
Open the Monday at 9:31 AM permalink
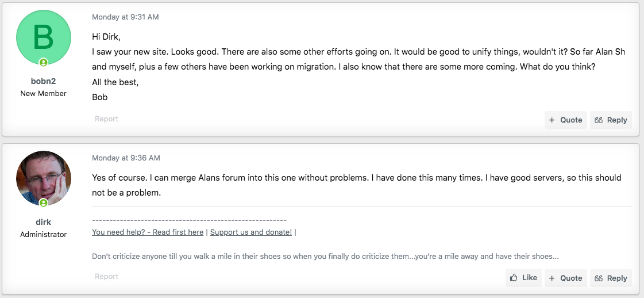[x=125, y=17]
